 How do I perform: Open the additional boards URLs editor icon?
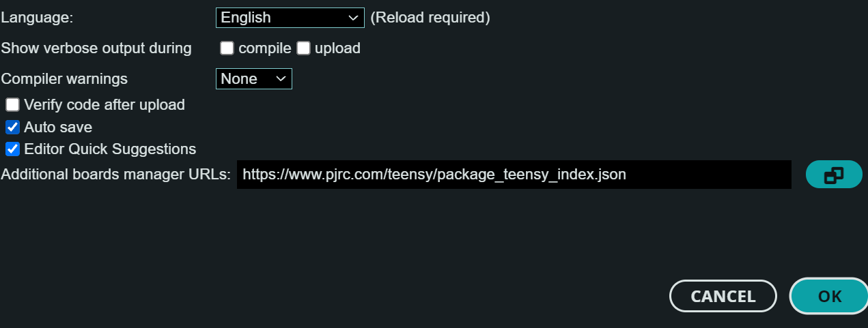(x=834, y=175)
